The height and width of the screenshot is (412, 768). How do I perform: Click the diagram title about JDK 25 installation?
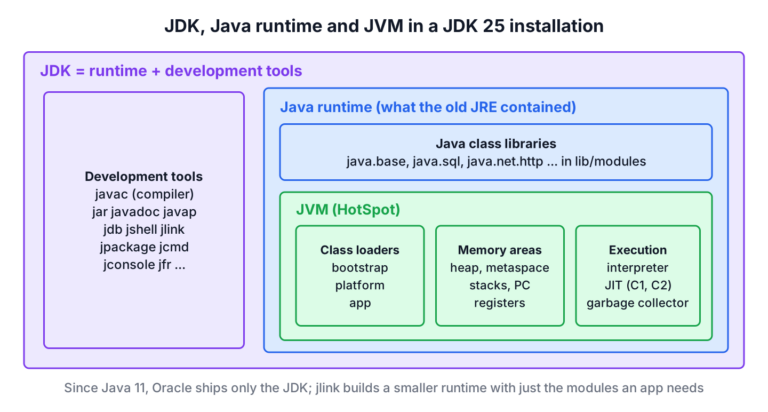[x=384, y=25]
